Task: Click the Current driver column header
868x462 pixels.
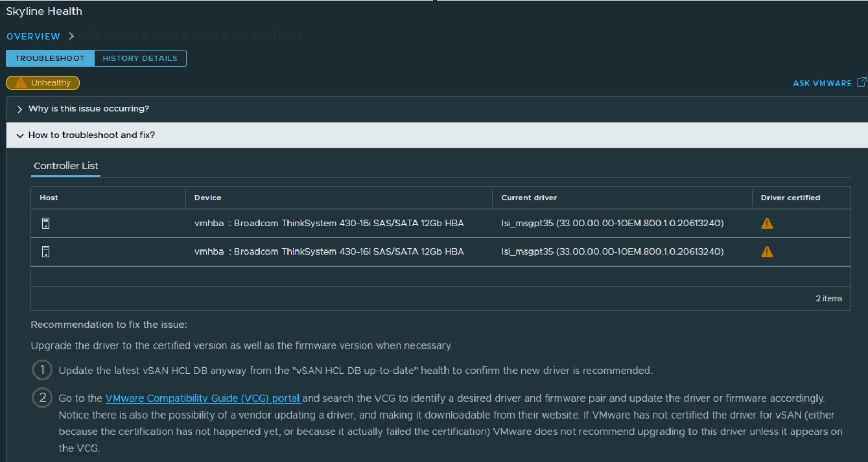Action: tap(529, 198)
